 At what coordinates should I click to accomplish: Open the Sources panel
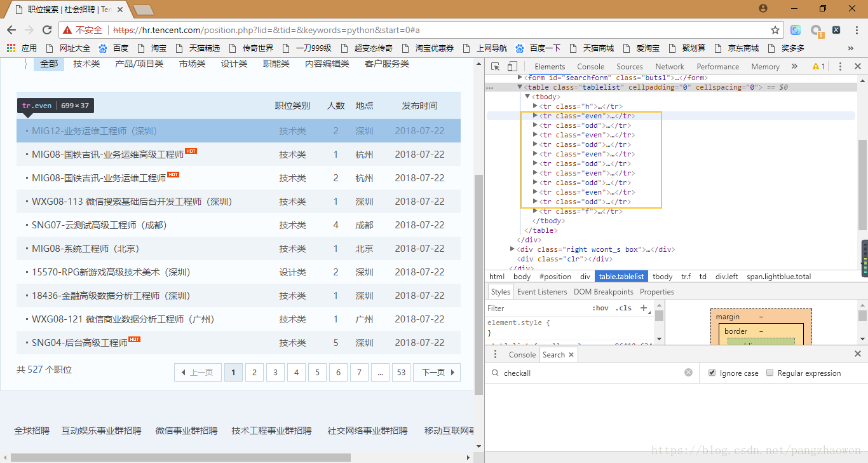pyautogui.click(x=629, y=66)
